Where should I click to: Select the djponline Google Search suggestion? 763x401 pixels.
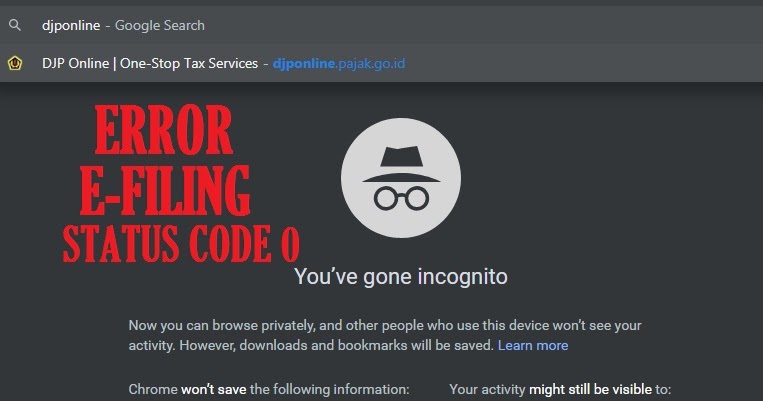click(382, 25)
